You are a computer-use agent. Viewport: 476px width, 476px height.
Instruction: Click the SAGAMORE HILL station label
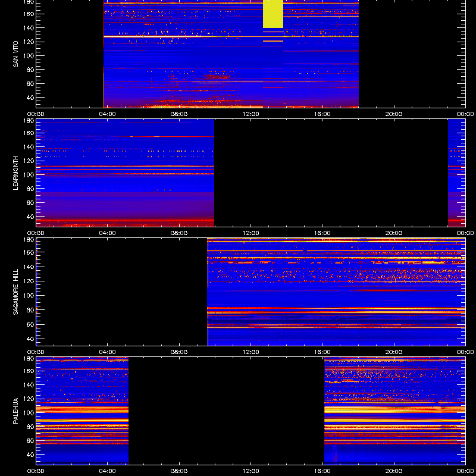[x=15, y=292]
